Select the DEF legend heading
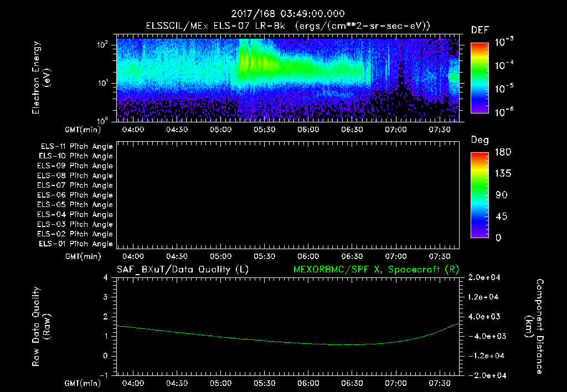Viewport: 567px width, 392px height. coord(480,30)
